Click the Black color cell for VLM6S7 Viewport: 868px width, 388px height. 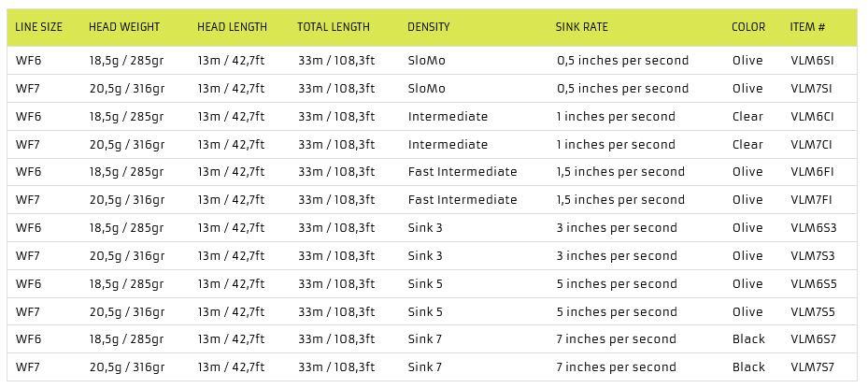click(748, 339)
